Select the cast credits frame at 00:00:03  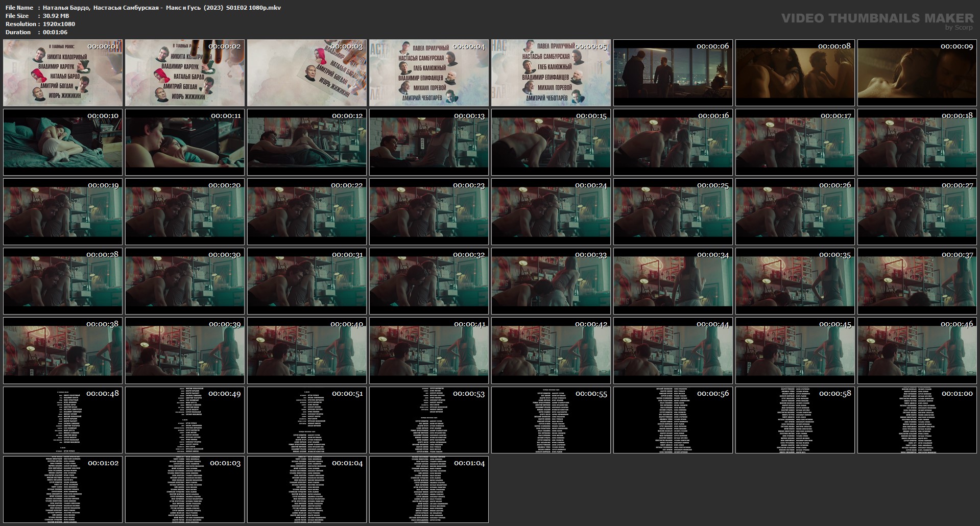307,73
